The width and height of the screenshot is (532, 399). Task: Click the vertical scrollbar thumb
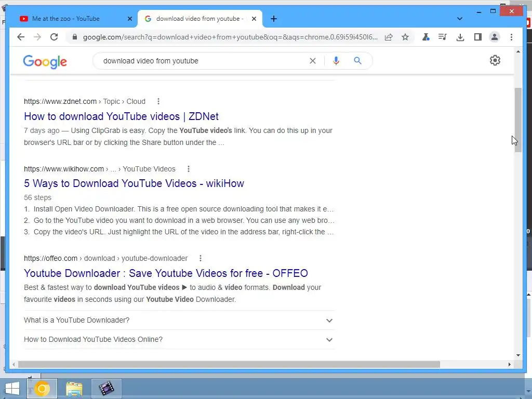click(518, 120)
